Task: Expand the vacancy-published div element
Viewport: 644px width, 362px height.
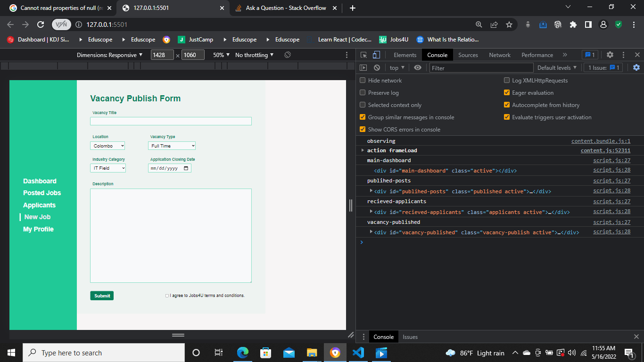Action: pyautogui.click(x=372, y=232)
